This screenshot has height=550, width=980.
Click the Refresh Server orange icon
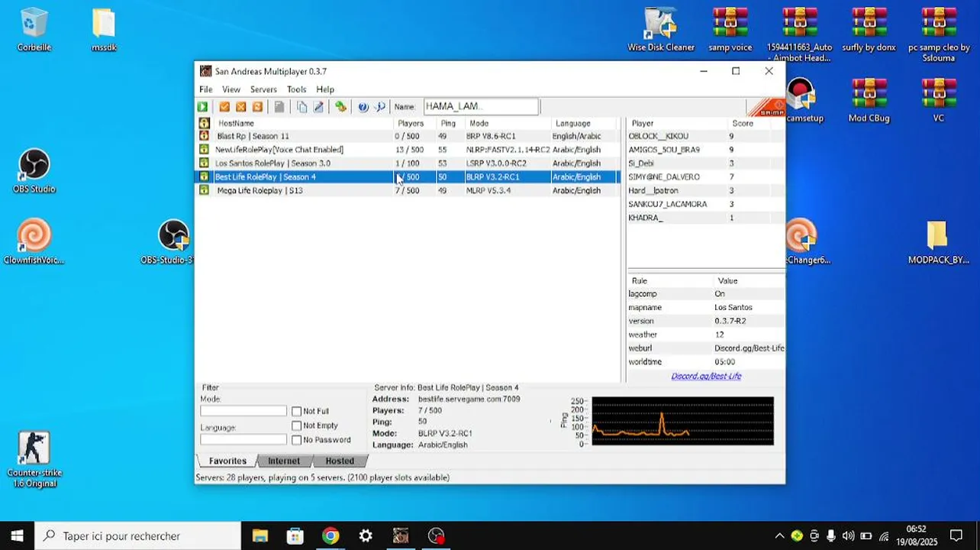point(258,107)
